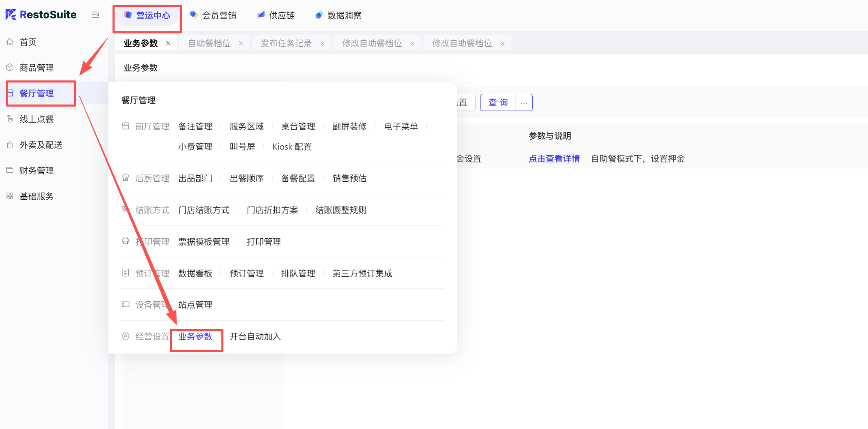Viewport: 868px width, 429px height.
Task: Expand 财务管理 in the left sidebar
Action: coord(37,171)
